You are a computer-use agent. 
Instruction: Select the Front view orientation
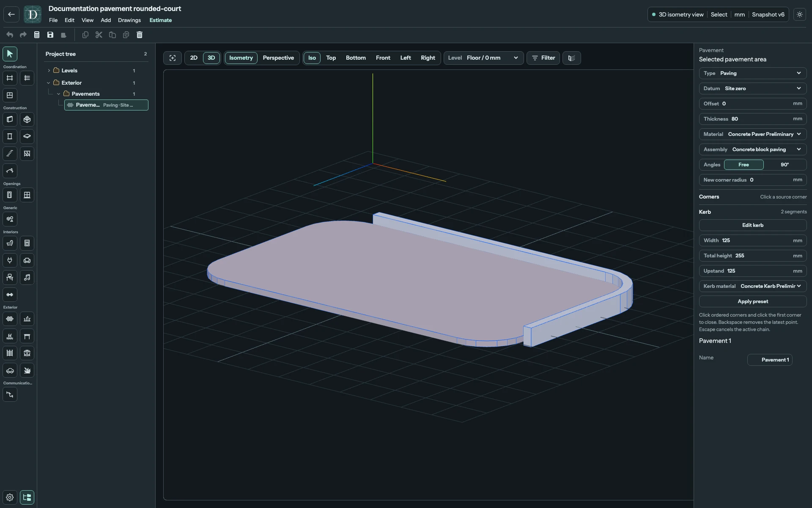point(383,58)
